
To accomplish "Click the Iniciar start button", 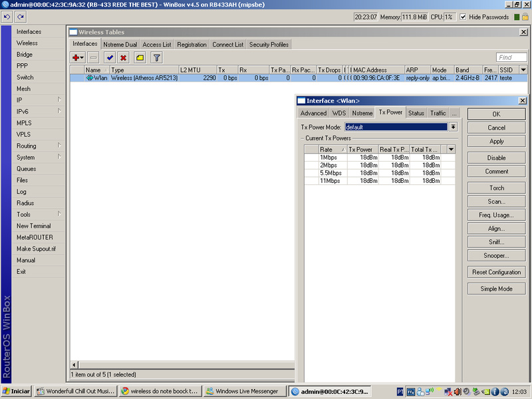I will coord(16,391).
